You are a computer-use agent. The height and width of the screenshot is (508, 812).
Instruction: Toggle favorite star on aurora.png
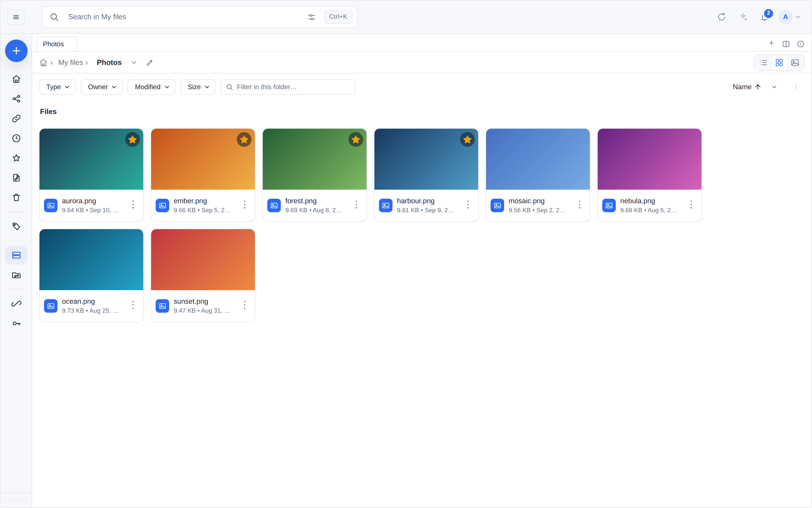[133, 139]
